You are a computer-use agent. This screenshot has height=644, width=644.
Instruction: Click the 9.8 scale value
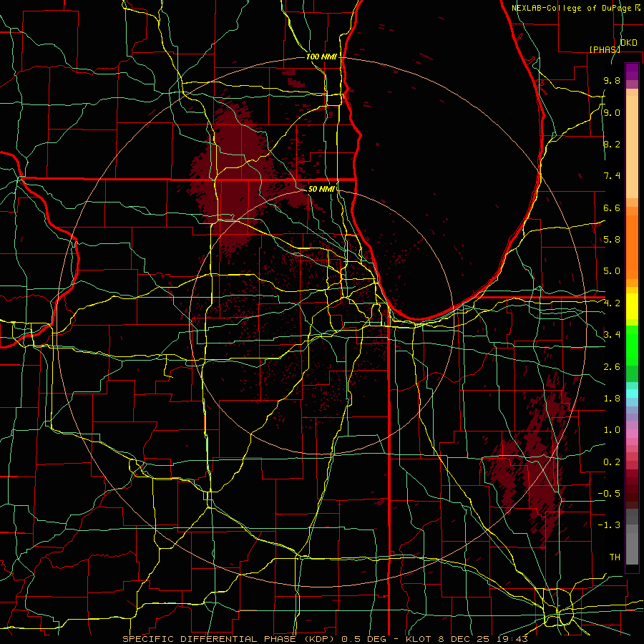[612, 81]
